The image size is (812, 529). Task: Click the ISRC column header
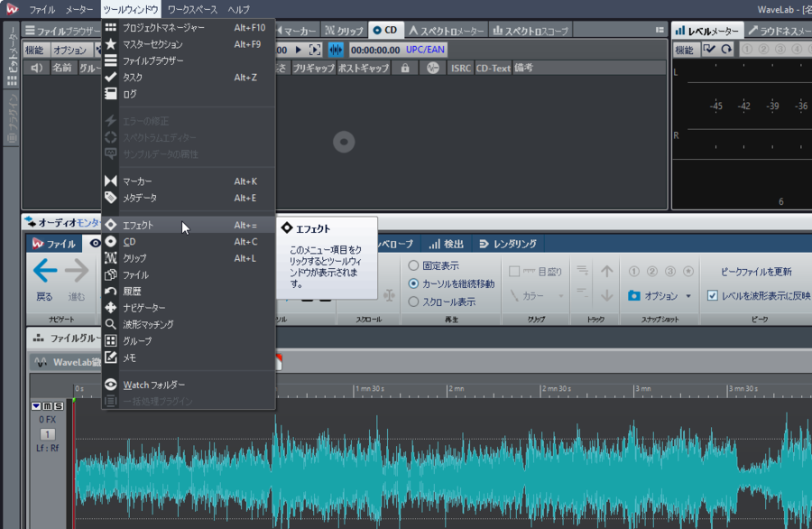coord(460,68)
